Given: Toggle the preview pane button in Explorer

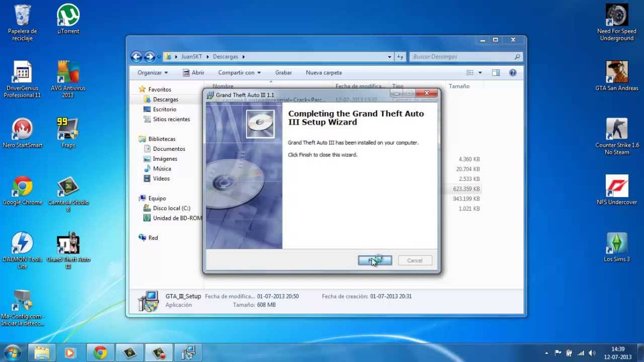Looking at the screenshot, I should coord(496,72).
